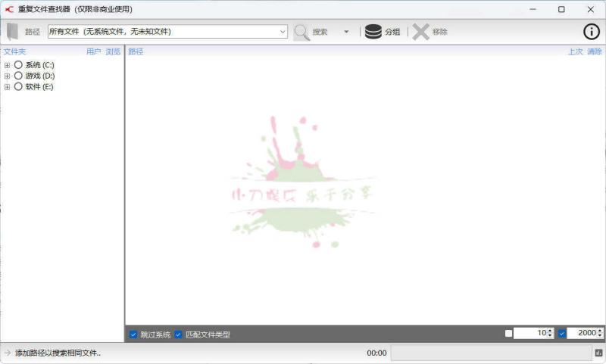The width and height of the screenshot is (606, 364).
Task: Click the magnifying glass search icon
Action: tap(301, 32)
